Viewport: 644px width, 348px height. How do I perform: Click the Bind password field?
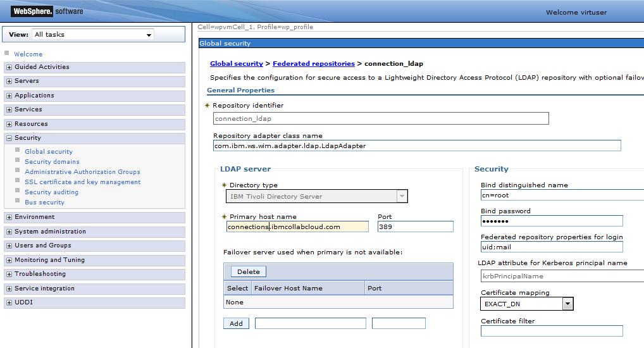[552, 221]
